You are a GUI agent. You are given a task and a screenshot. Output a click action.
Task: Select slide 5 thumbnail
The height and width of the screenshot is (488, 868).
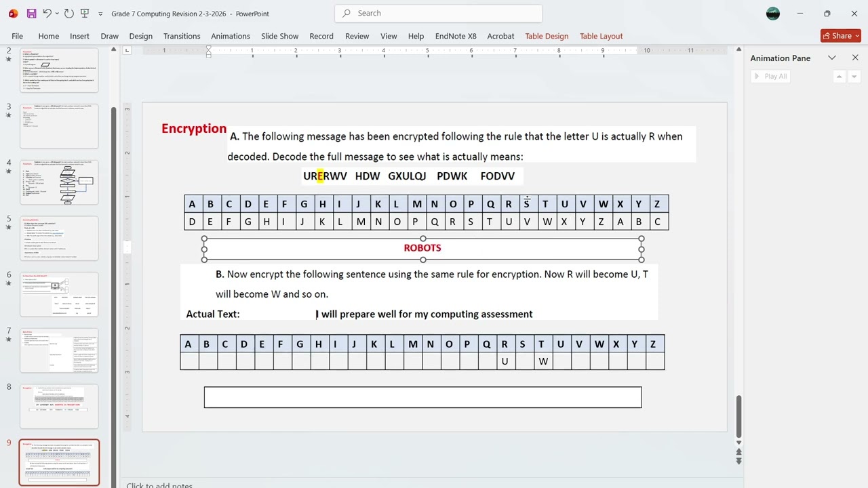[x=59, y=239]
